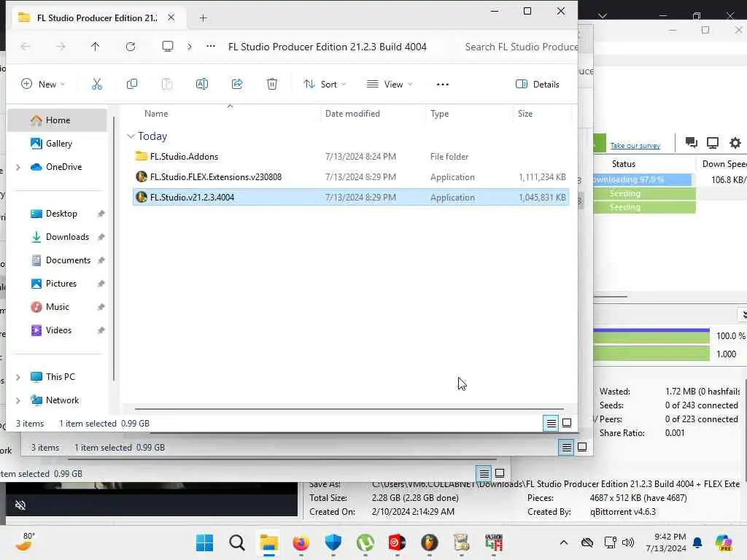Image resolution: width=747 pixels, height=560 pixels.
Task: Open the qBittorrent settings gear icon
Action: (x=735, y=143)
